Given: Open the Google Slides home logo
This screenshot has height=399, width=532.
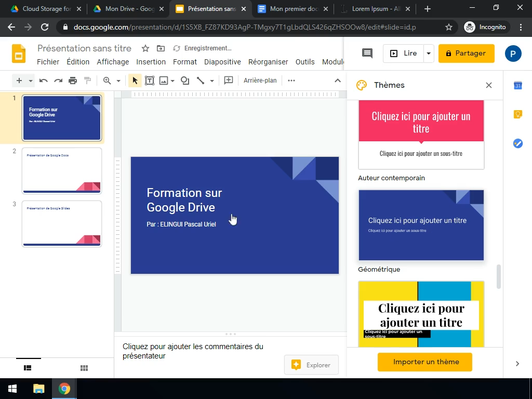Looking at the screenshot, I should click(x=19, y=54).
